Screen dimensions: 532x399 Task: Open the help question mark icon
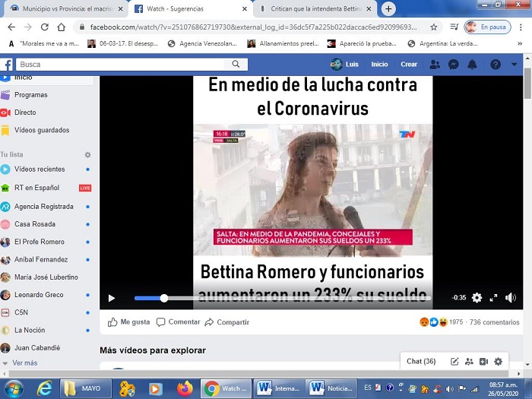click(x=496, y=64)
